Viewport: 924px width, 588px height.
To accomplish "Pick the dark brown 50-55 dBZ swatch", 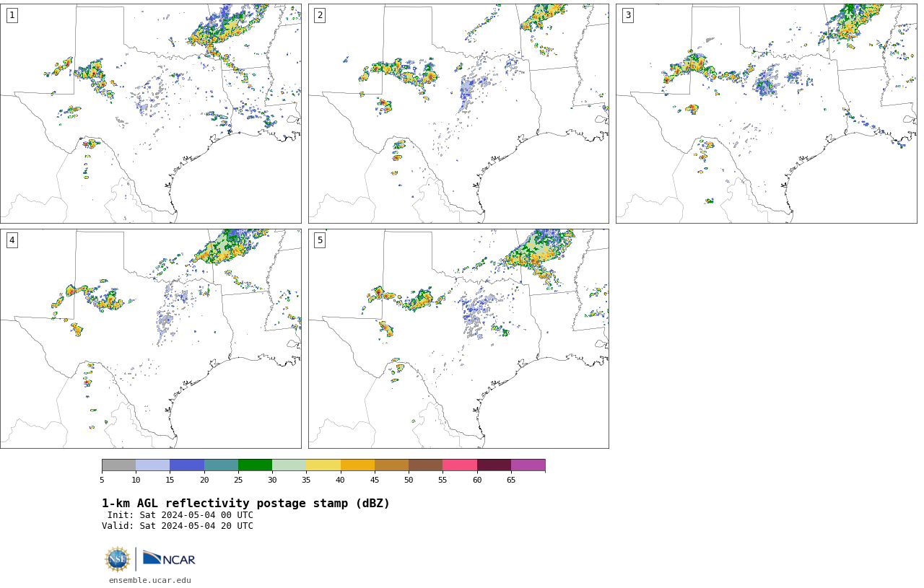I will click(425, 465).
